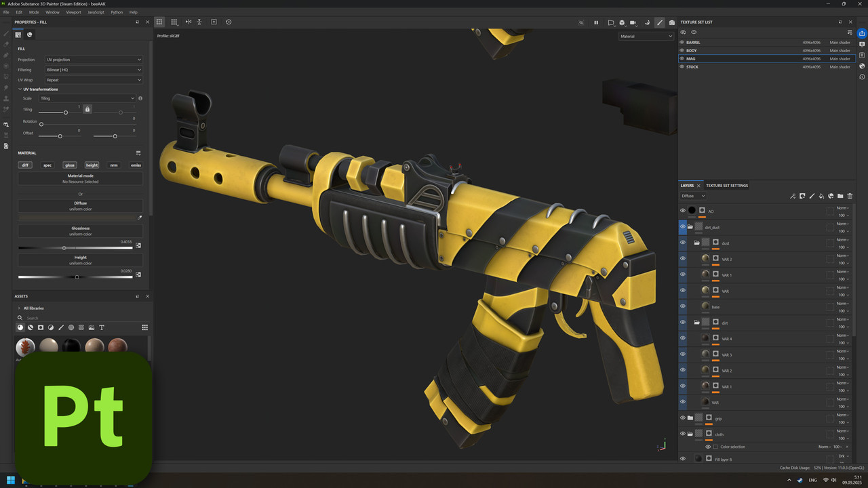Screen dimensions: 868x488
Task: Toggle visibility of Fill layer 8
Action: click(x=683, y=459)
